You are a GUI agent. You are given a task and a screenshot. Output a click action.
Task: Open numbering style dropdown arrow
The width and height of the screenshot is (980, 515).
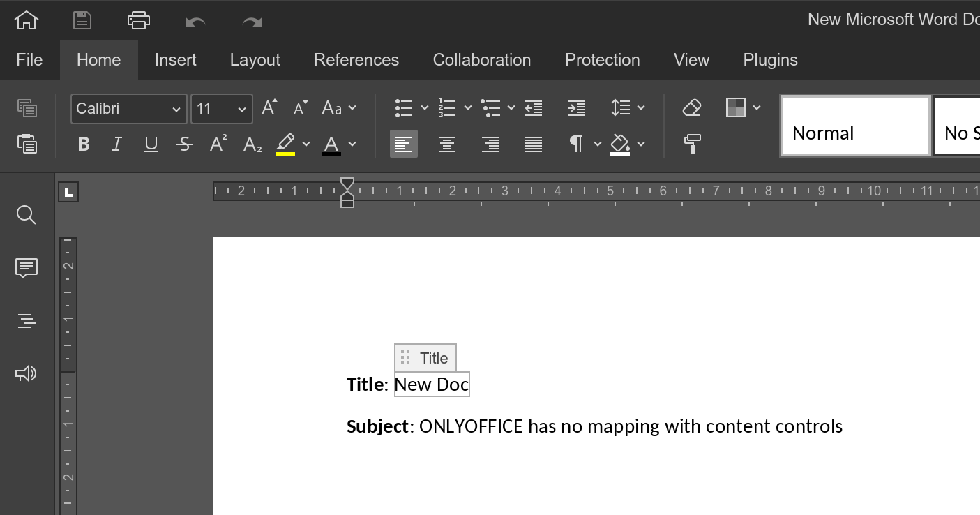coord(468,108)
